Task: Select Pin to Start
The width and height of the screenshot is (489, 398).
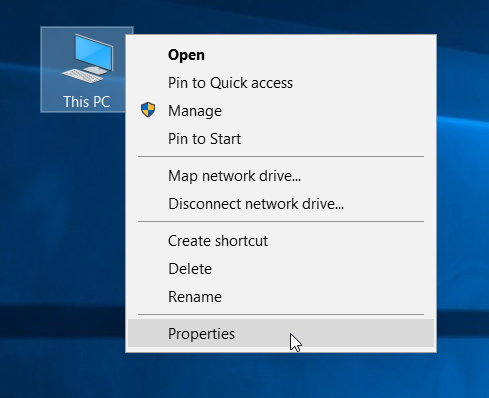Action: click(281, 139)
